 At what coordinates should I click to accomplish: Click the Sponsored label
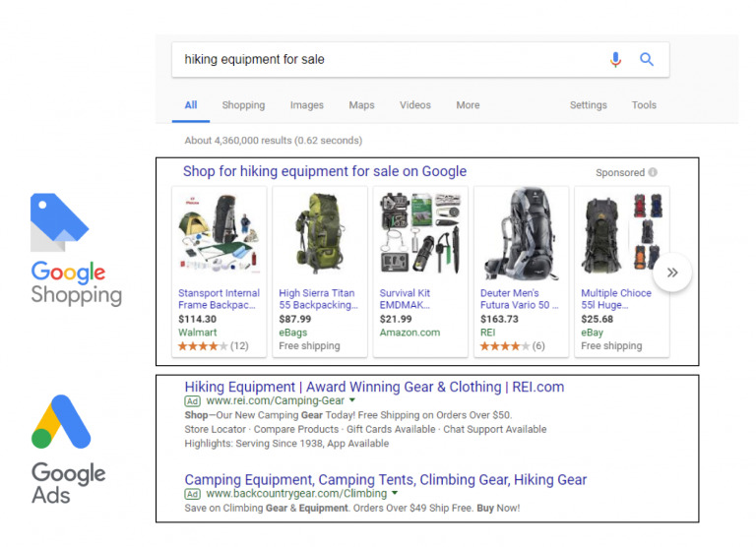tap(620, 172)
